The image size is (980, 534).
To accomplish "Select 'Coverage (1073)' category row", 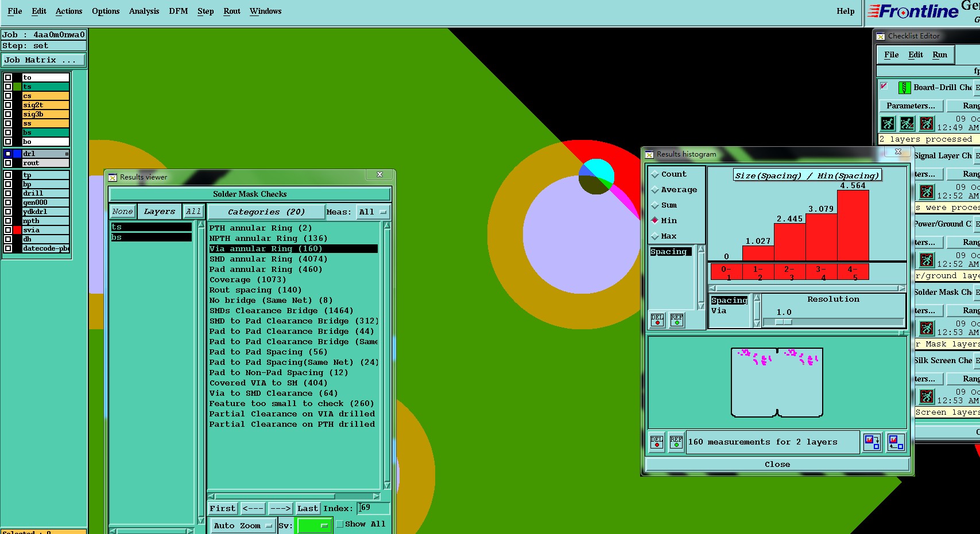I will (x=293, y=280).
